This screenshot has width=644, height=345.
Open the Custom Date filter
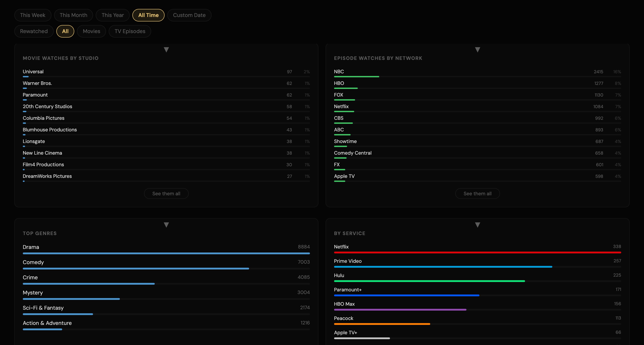(189, 15)
